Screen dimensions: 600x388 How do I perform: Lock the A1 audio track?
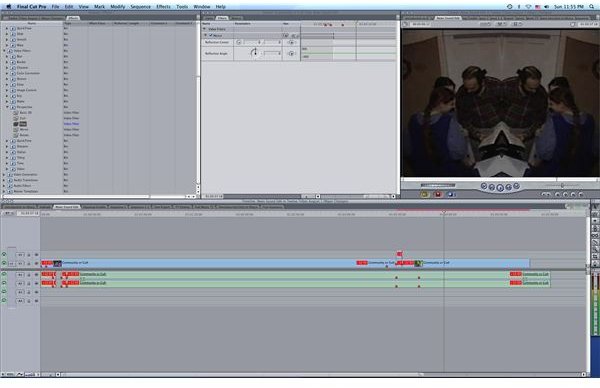click(x=29, y=275)
